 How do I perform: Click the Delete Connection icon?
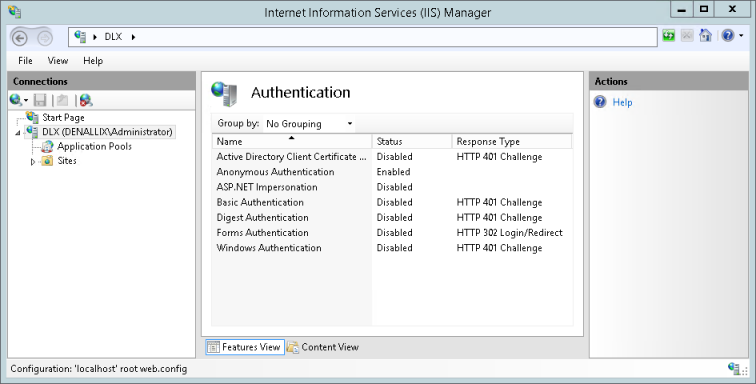[x=86, y=100]
